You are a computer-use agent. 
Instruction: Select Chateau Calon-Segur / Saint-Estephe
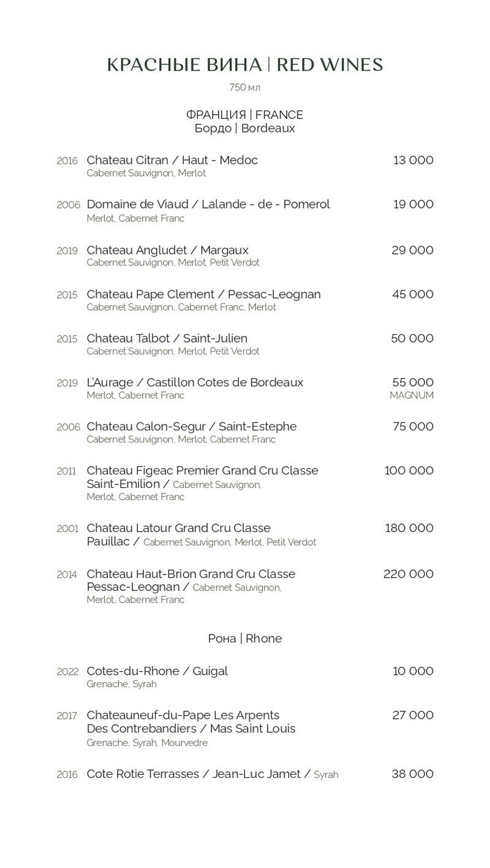(x=192, y=427)
